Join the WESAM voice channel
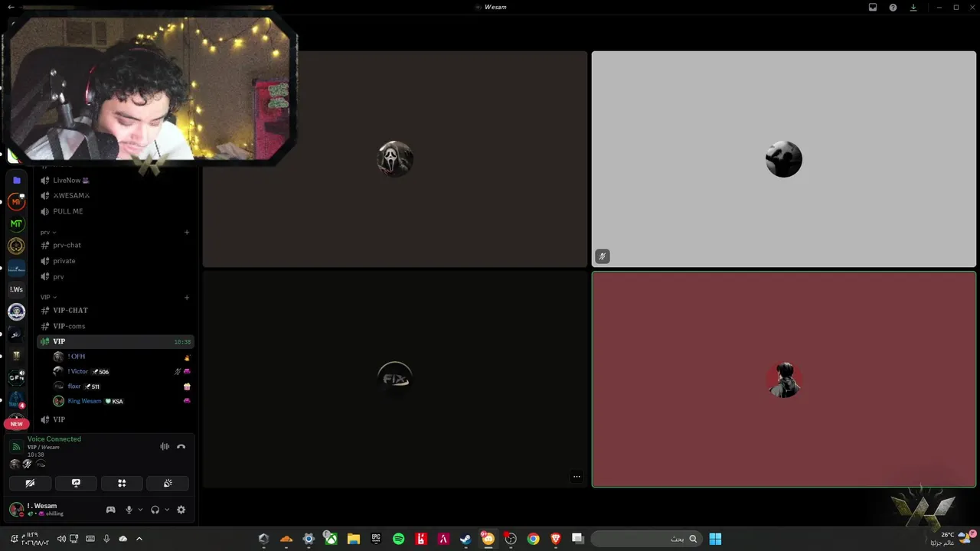This screenshot has height=551, width=980. [x=115, y=195]
